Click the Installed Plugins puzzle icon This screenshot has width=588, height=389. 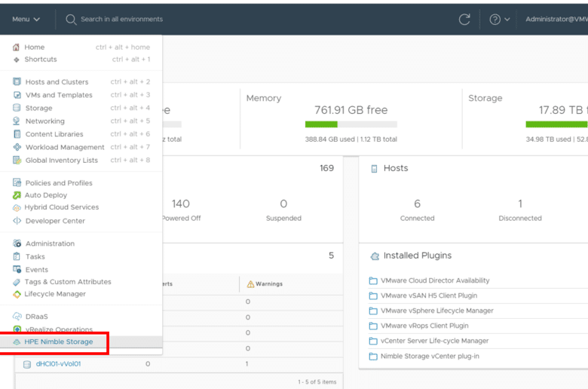click(x=375, y=256)
